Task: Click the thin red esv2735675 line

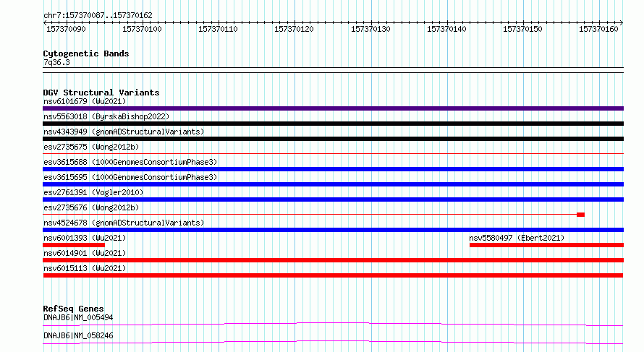Action: point(333,154)
